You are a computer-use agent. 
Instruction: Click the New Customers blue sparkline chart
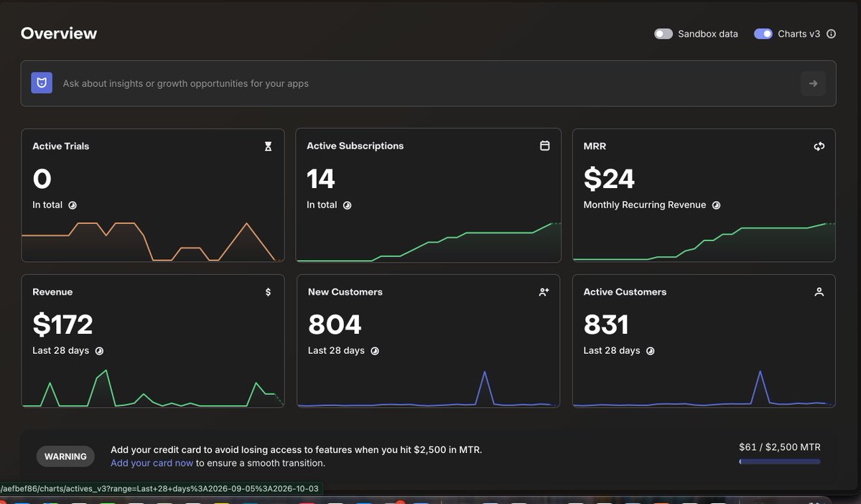coord(428,388)
